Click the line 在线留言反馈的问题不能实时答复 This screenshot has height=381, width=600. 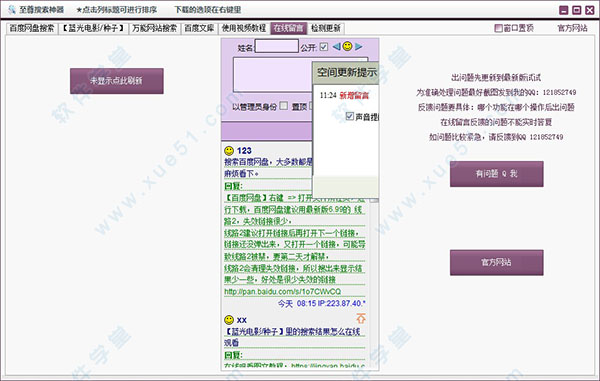496,122
